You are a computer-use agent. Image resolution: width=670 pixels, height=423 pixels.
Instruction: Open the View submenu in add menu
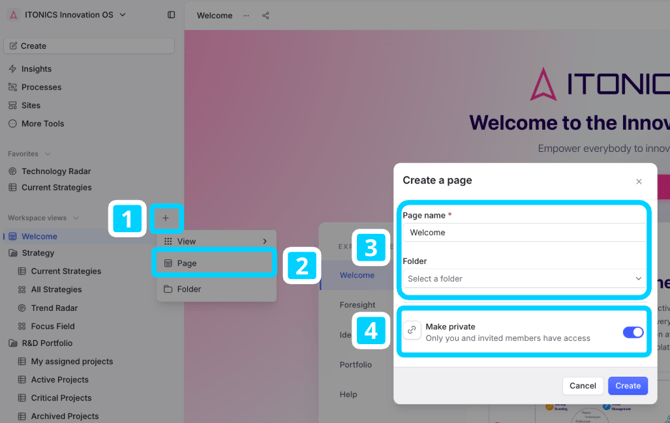tap(216, 241)
